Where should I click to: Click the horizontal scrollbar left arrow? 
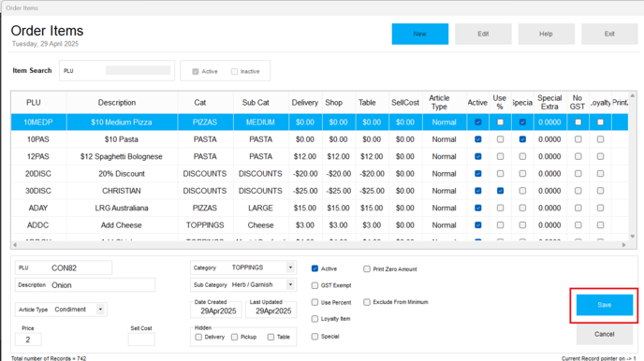pos(15,245)
